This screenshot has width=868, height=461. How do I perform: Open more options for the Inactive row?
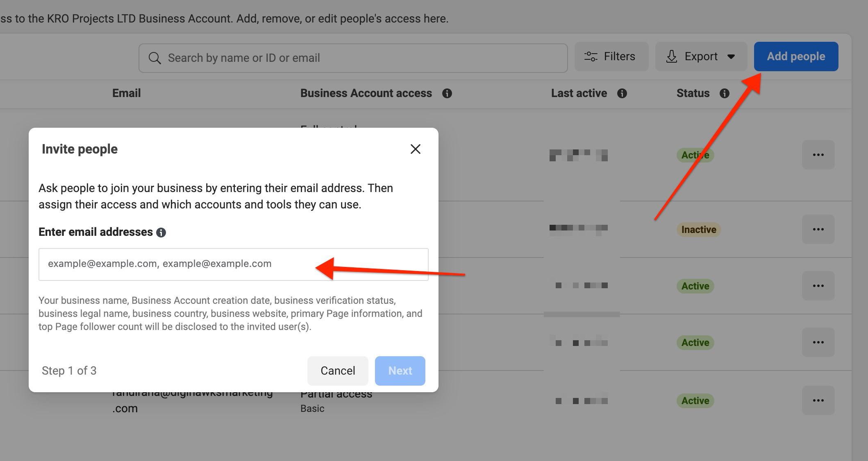point(818,229)
